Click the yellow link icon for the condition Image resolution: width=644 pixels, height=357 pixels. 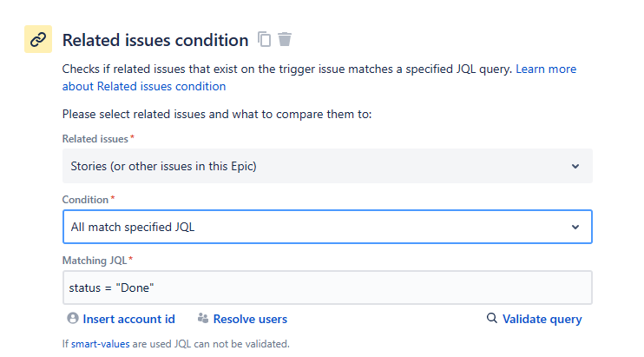coord(38,39)
